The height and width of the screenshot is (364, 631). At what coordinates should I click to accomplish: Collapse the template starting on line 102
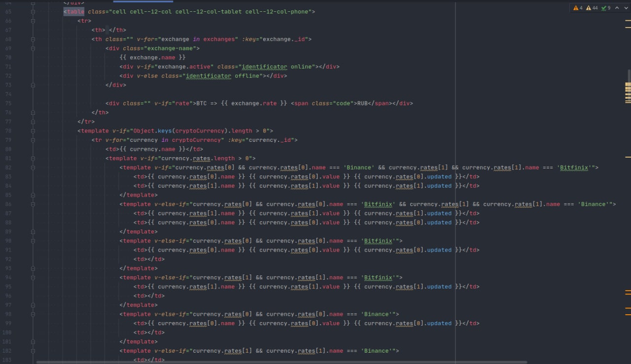33,351
